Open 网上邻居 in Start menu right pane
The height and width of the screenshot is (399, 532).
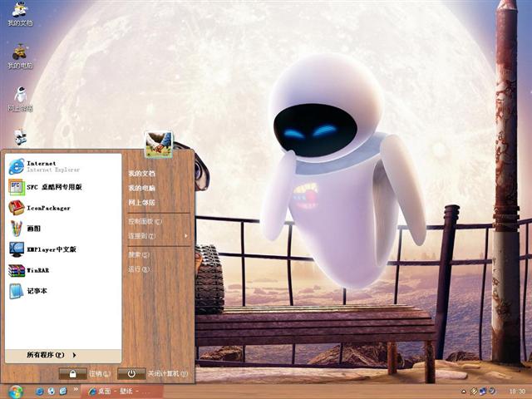[141, 203]
